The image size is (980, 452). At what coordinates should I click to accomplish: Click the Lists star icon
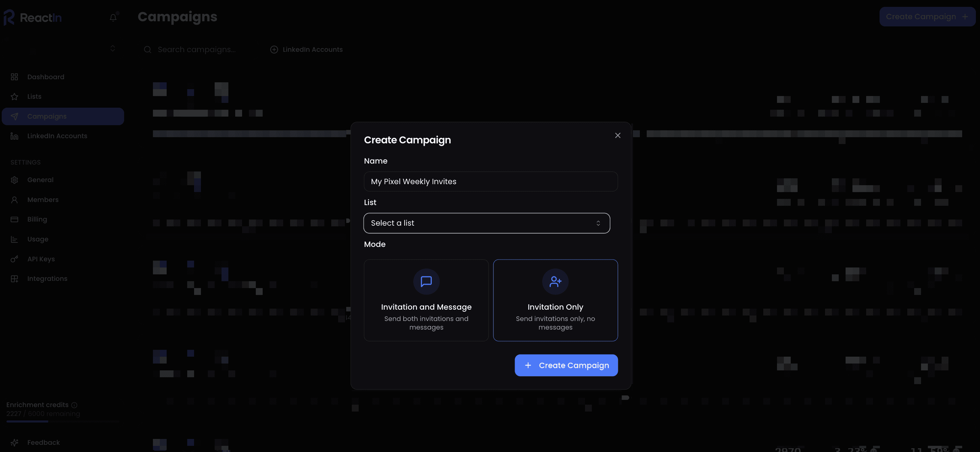pos(14,97)
